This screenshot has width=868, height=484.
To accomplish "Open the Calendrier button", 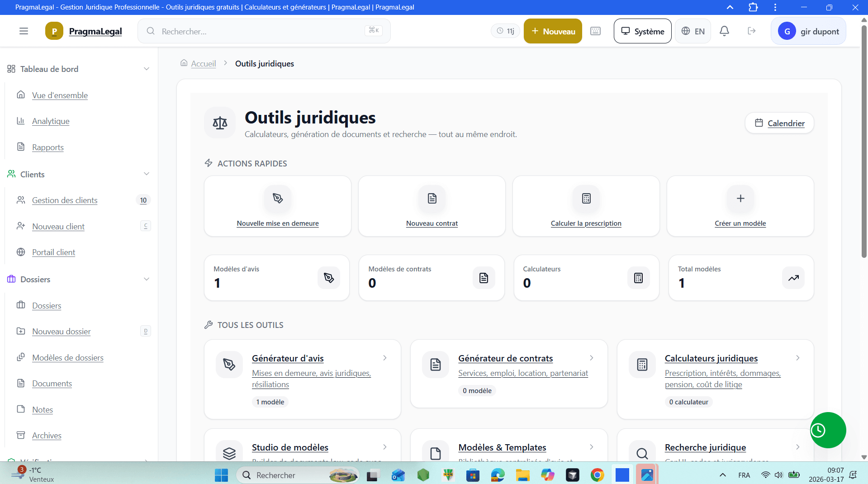I will point(779,123).
